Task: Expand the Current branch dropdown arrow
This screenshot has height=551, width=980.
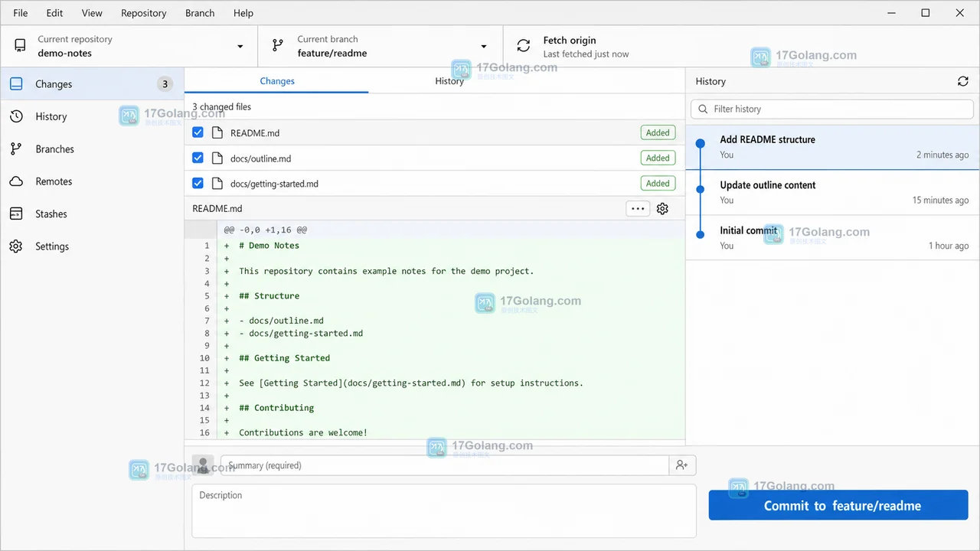Action: [x=483, y=47]
